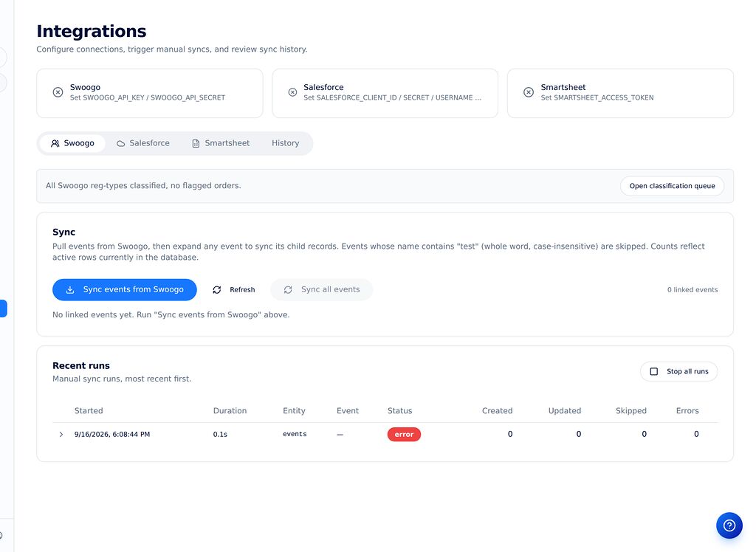Switch to the Salesforce tab

tap(143, 143)
